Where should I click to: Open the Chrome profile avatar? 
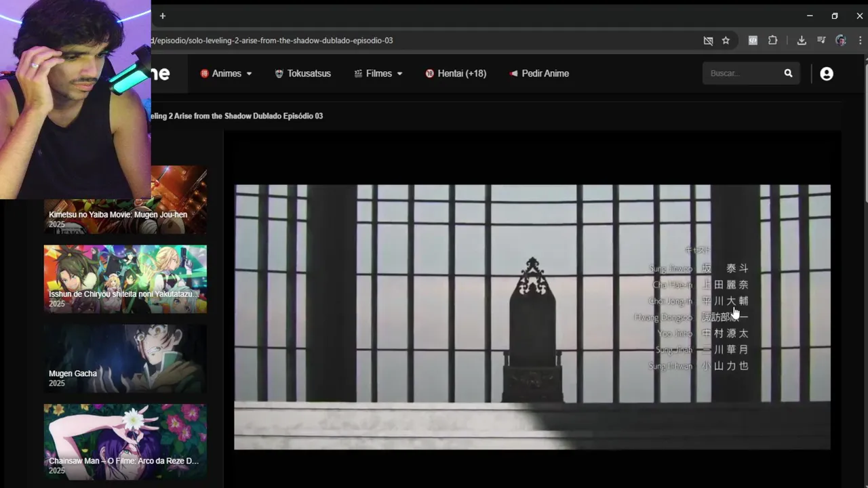(x=841, y=41)
